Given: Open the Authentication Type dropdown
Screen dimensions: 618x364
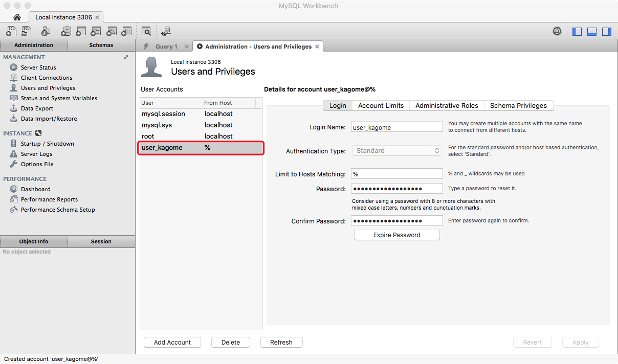Looking at the screenshot, I should pos(396,151).
